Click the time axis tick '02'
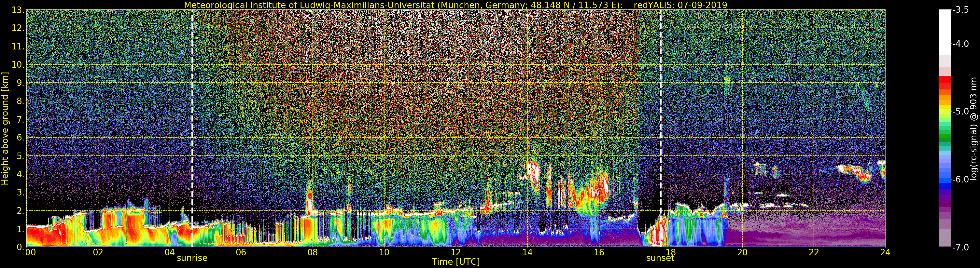 point(98,252)
